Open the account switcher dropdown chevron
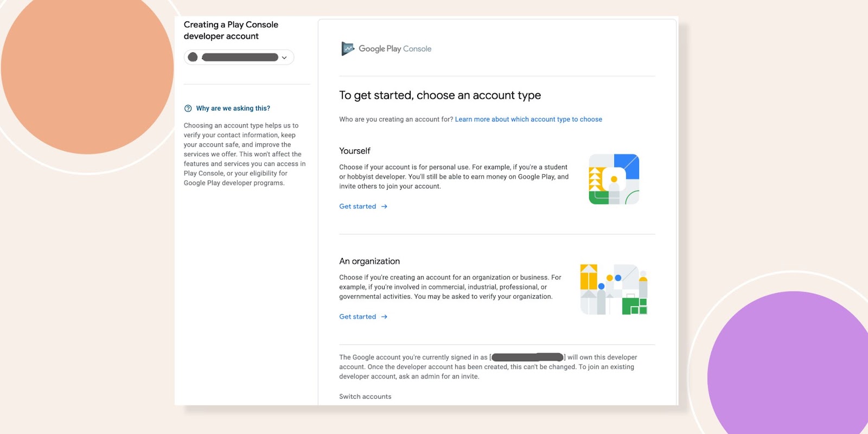868x434 pixels. pyautogui.click(x=284, y=58)
